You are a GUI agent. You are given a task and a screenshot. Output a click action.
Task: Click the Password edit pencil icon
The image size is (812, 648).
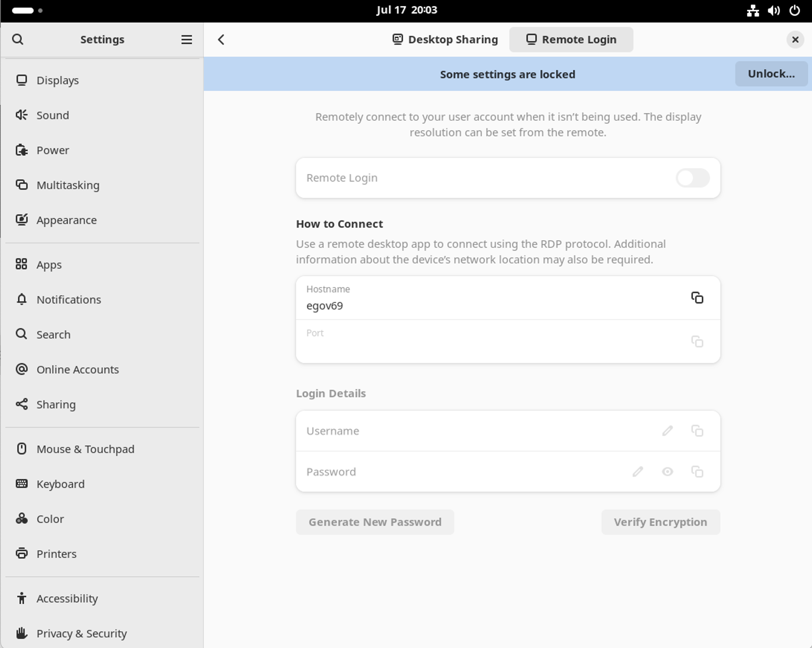point(638,472)
